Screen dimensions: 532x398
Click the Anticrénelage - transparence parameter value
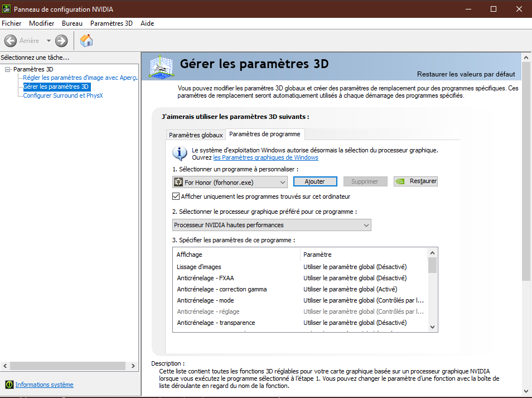click(355, 323)
